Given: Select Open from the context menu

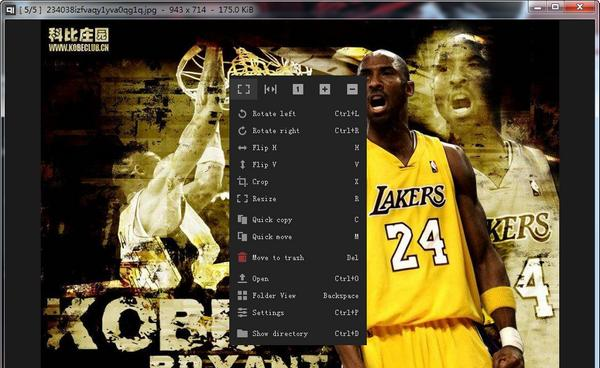Looking at the screenshot, I should (298, 278).
